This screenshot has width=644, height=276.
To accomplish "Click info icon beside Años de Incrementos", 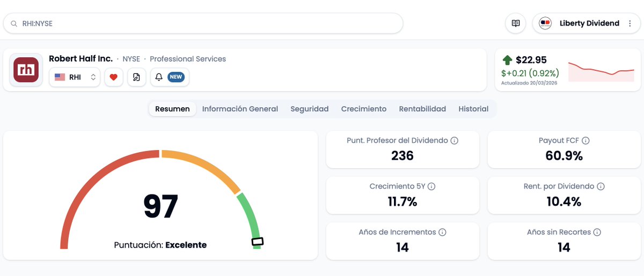I will click(x=442, y=233).
